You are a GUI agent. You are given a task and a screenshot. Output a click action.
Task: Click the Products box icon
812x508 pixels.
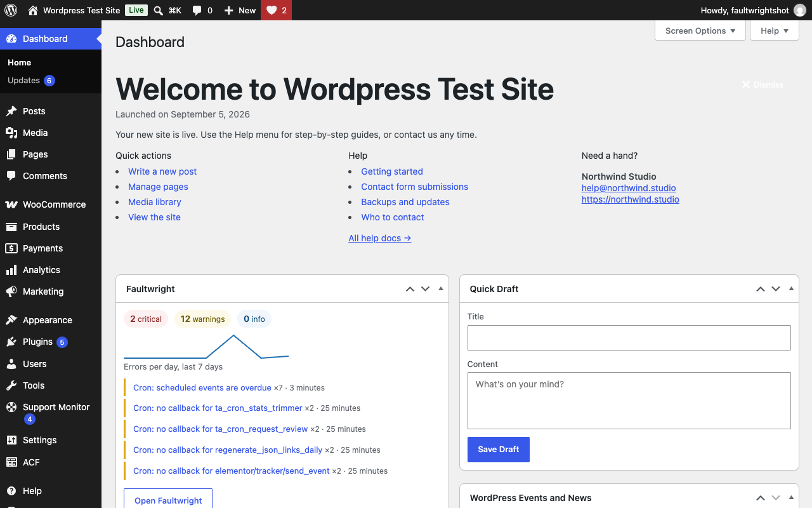coord(11,227)
